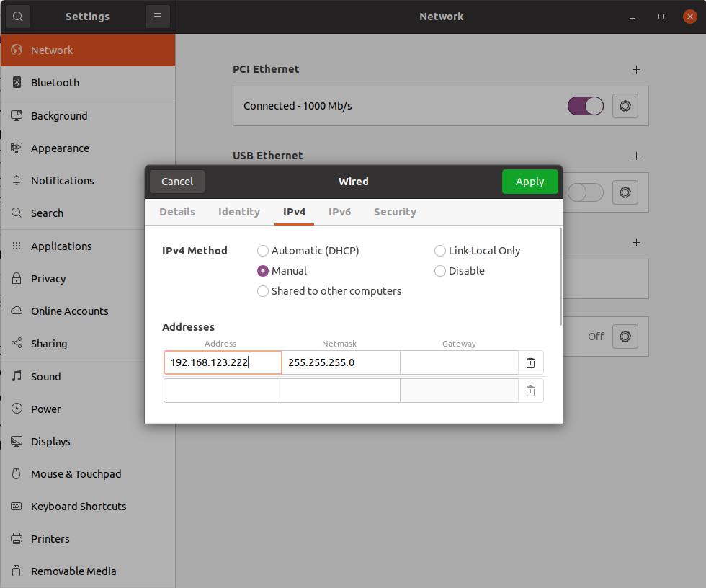Add a USB Ethernet connection with plus

click(636, 156)
